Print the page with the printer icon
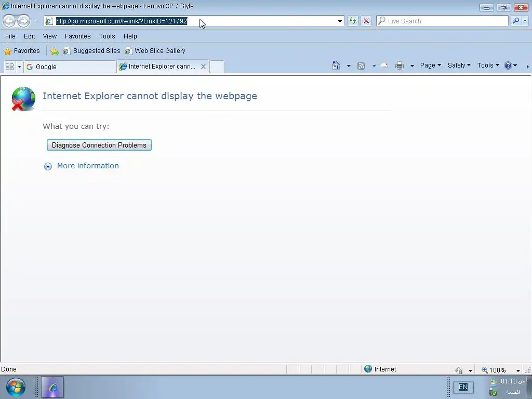The height and width of the screenshot is (399, 532). point(400,65)
